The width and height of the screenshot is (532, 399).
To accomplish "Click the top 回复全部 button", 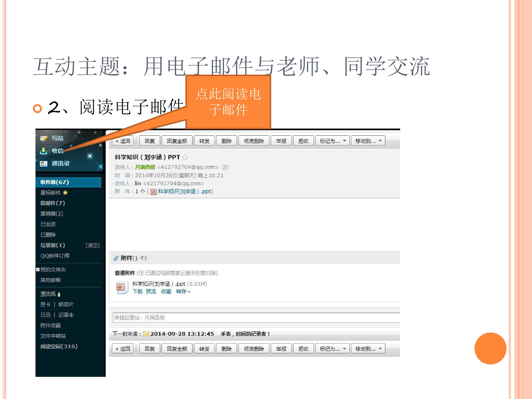I will (177, 141).
